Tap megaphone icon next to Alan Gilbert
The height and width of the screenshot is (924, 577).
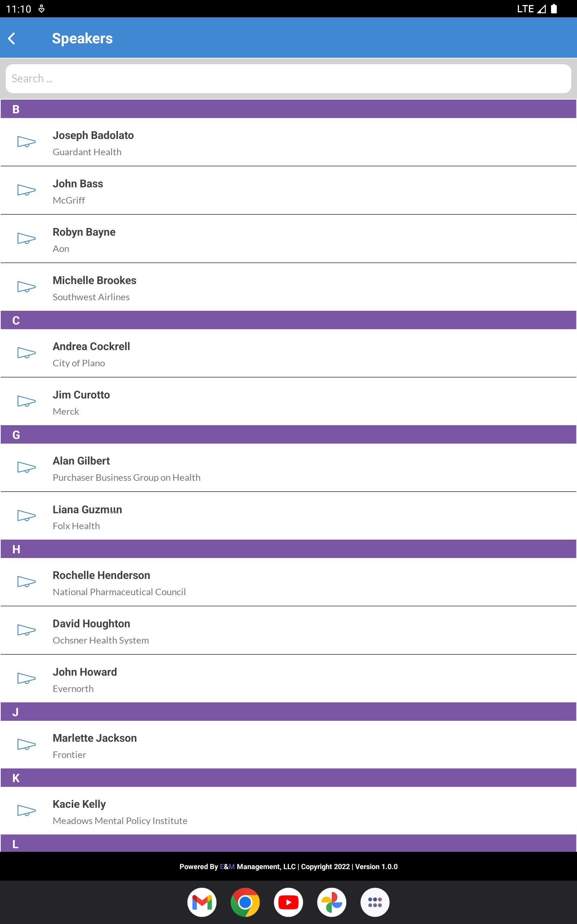point(26,467)
